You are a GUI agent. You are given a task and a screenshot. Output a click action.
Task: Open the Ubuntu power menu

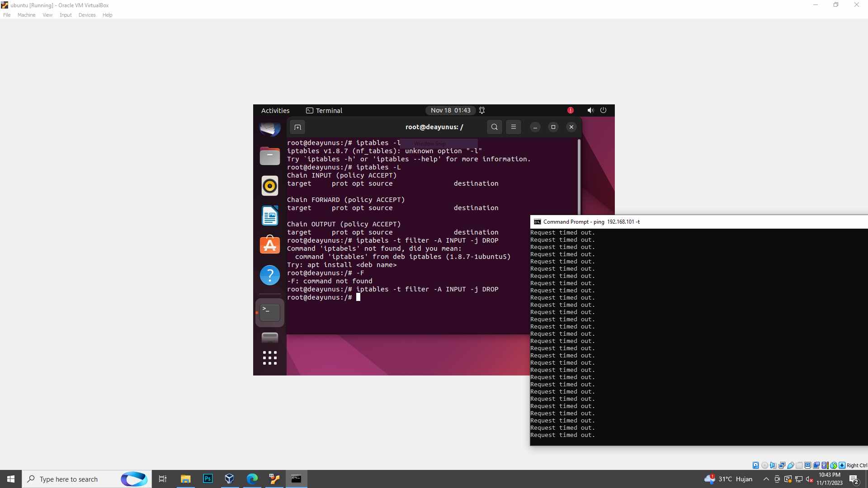[603, 110]
